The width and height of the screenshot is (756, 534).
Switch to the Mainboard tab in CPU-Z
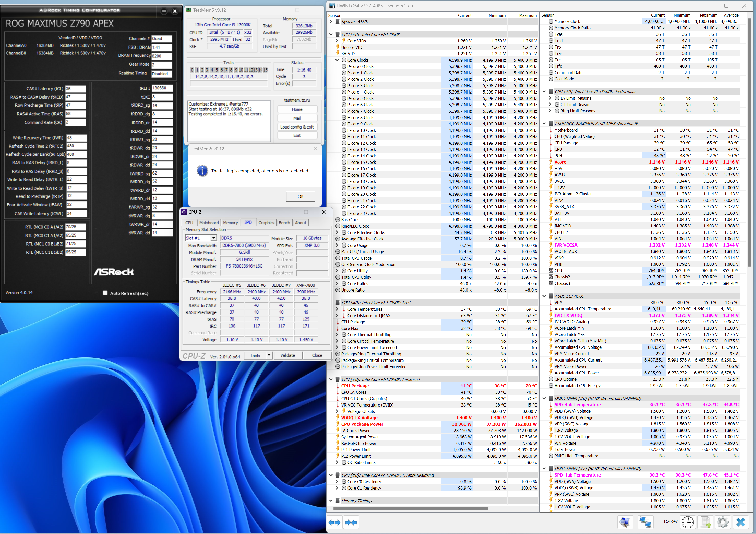click(209, 223)
